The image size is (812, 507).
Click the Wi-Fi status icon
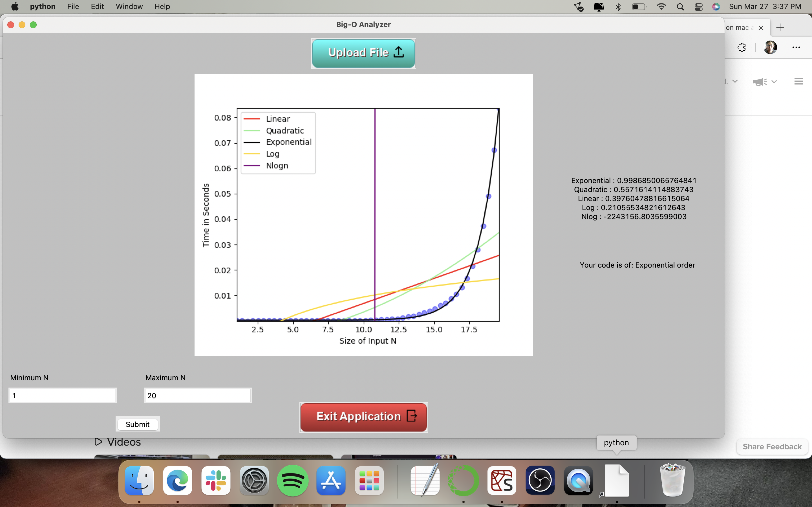(x=661, y=7)
